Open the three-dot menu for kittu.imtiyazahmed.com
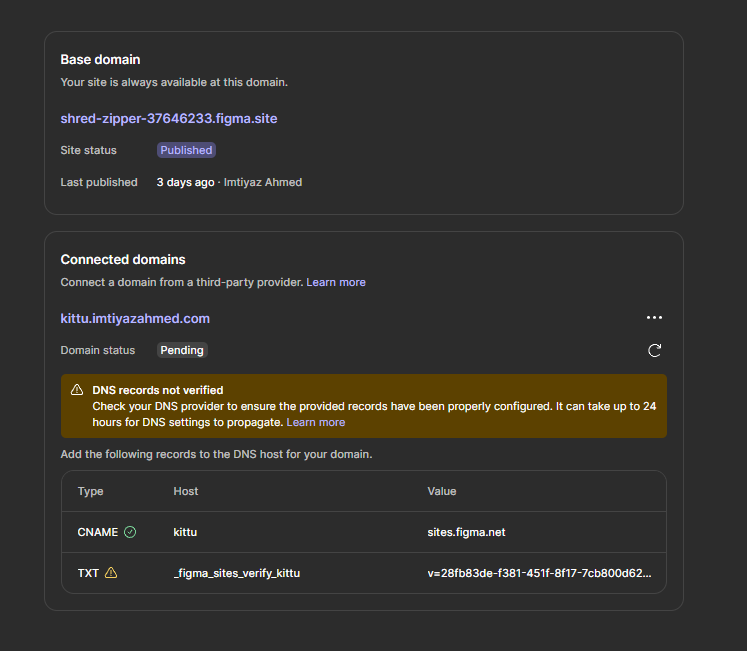747x651 pixels. [654, 317]
